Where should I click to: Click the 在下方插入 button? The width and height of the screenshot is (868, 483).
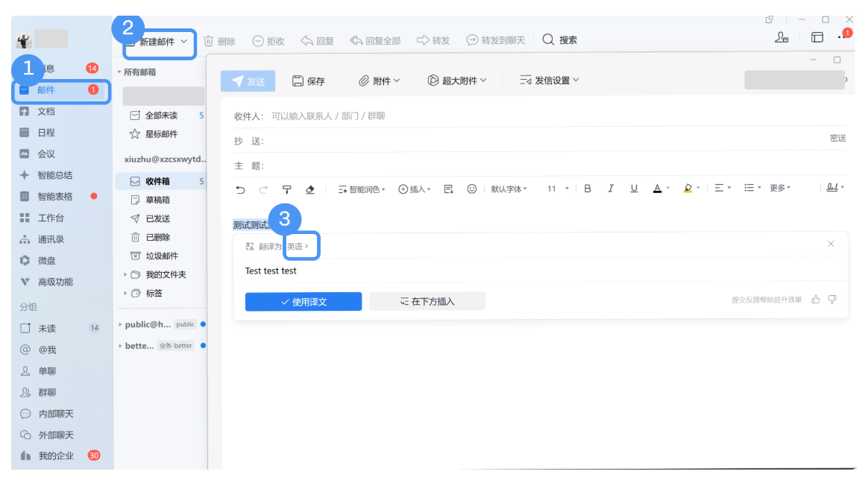tap(427, 301)
